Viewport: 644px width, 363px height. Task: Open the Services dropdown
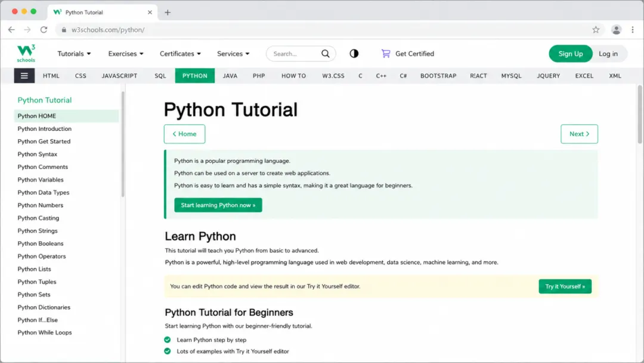233,54
